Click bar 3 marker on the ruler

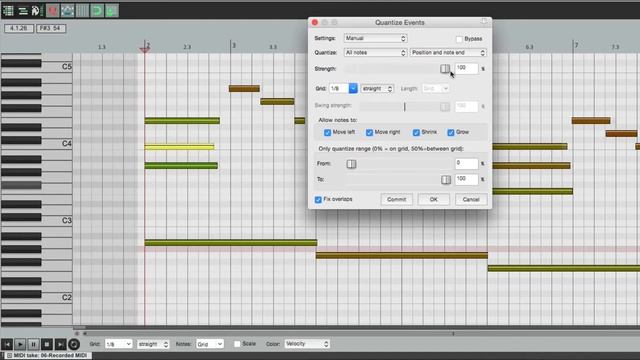[233, 45]
